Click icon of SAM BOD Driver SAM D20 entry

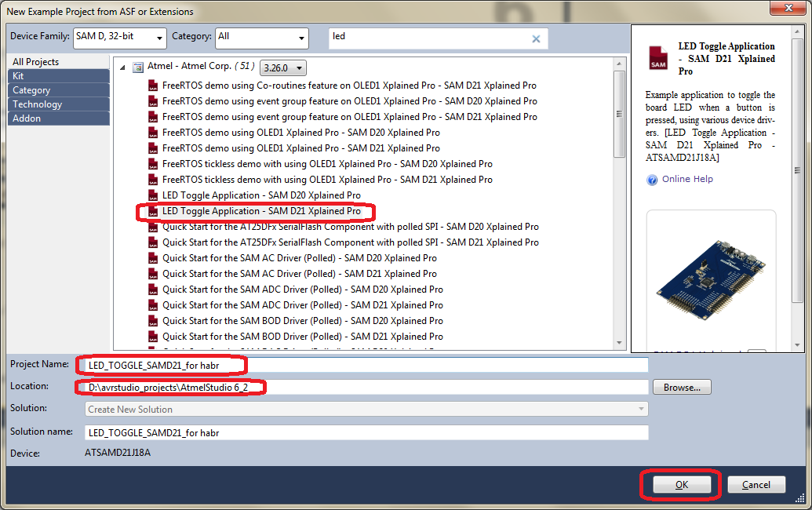(153, 321)
